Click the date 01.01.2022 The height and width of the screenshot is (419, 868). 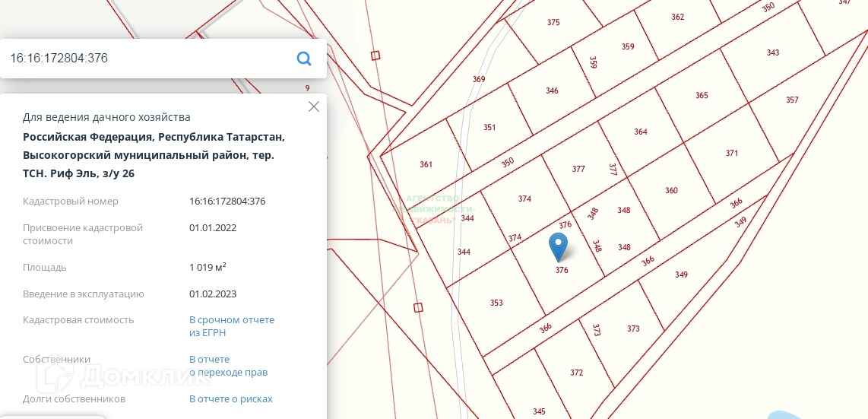[213, 227]
